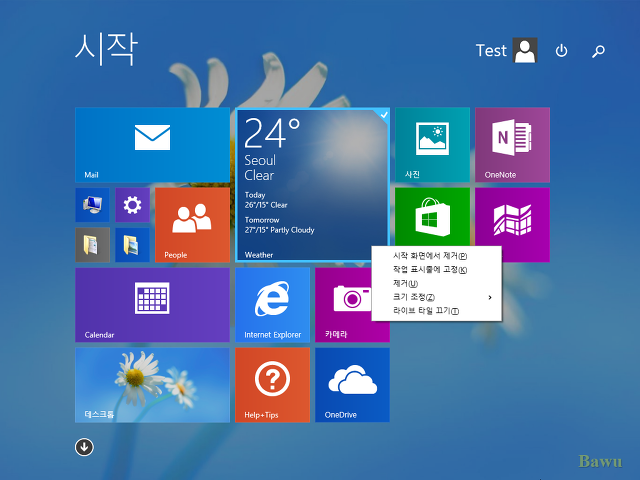This screenshot has width=640, height=480.
Task: Click the power options icon
Action: pos(561,51)
